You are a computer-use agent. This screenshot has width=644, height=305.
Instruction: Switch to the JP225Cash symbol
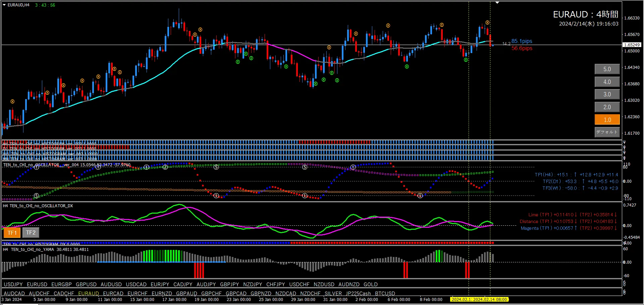click(x=358, y=294)
